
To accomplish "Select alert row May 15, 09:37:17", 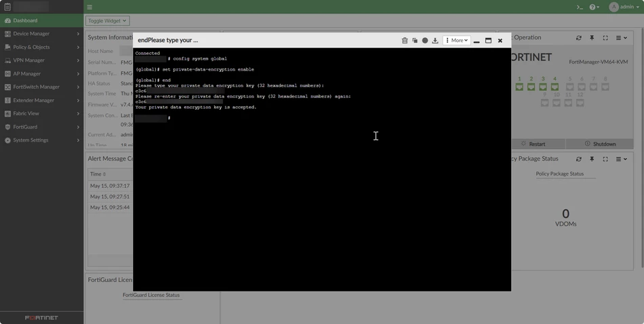I will click(x=110, y=186).
